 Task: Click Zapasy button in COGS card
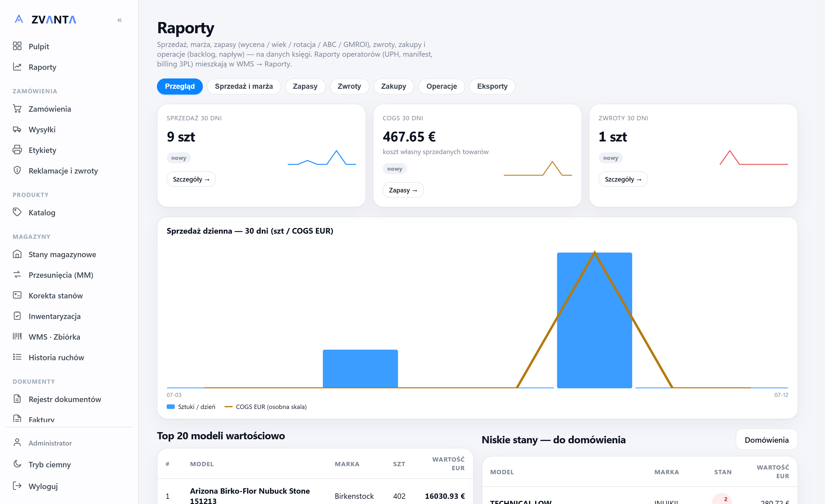pos(403,190)
